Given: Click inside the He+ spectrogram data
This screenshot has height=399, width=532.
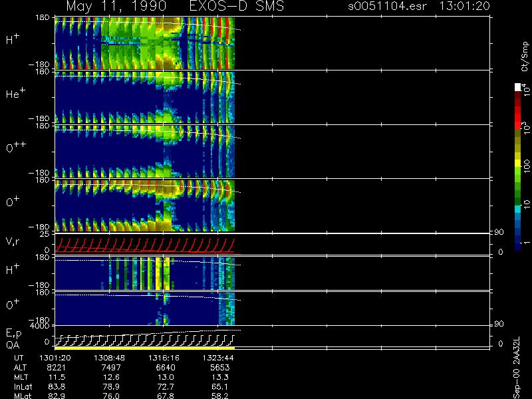Looking at the screenshot, I should [145, 97].
